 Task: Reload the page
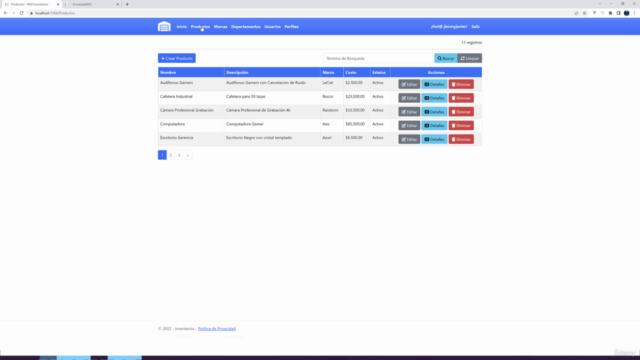[22, 13]
